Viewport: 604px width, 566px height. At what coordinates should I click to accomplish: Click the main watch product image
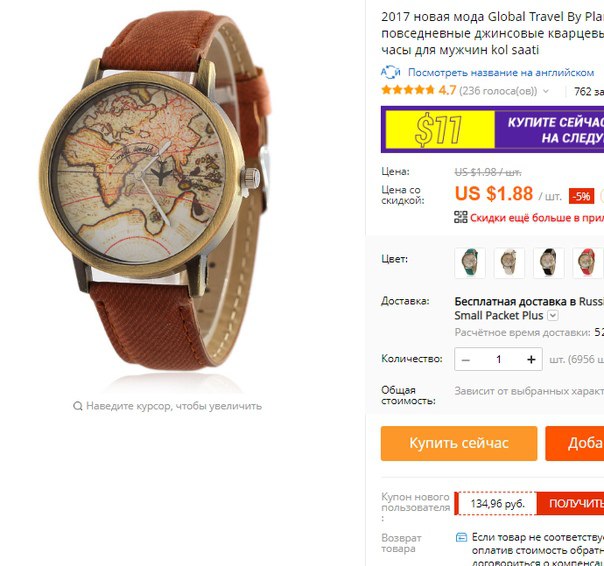click(x=154, y=189)
